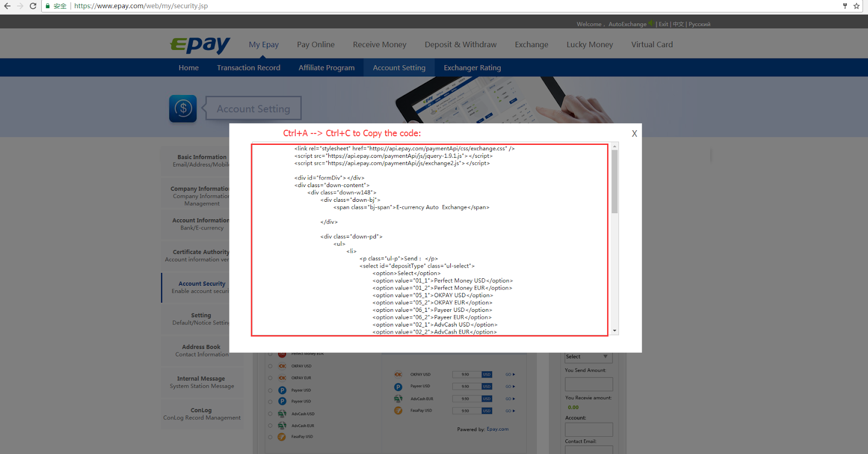The width and height of the screenshot is (868, 454).
Task: Click GO in the Payeer USD row
Action: coord(510,387)
